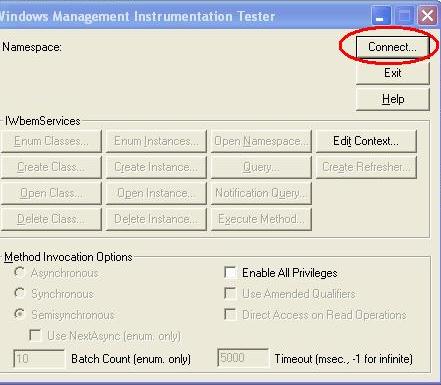The width and height of the screenshot is (441, 385).
Task: Click the Enum Classes... button
Action: click(51, 141)
